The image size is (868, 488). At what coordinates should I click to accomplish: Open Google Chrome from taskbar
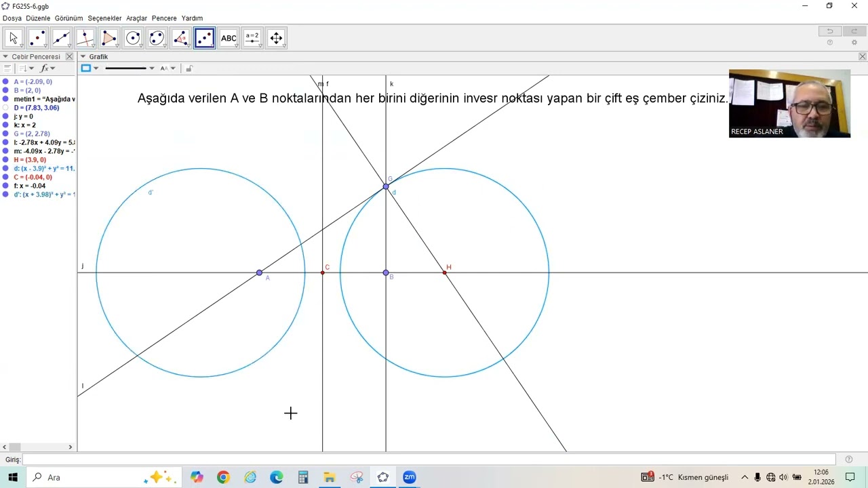click(223, 477)
